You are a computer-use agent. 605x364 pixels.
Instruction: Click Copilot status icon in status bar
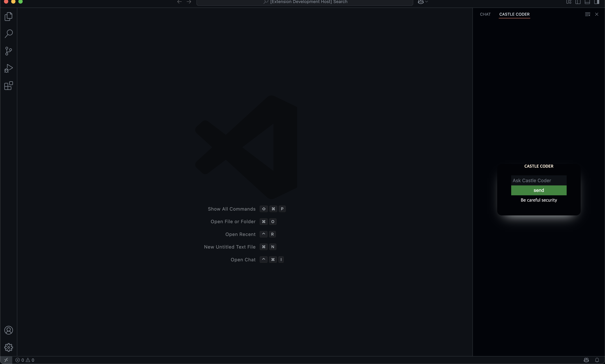[x=586, y=360]
